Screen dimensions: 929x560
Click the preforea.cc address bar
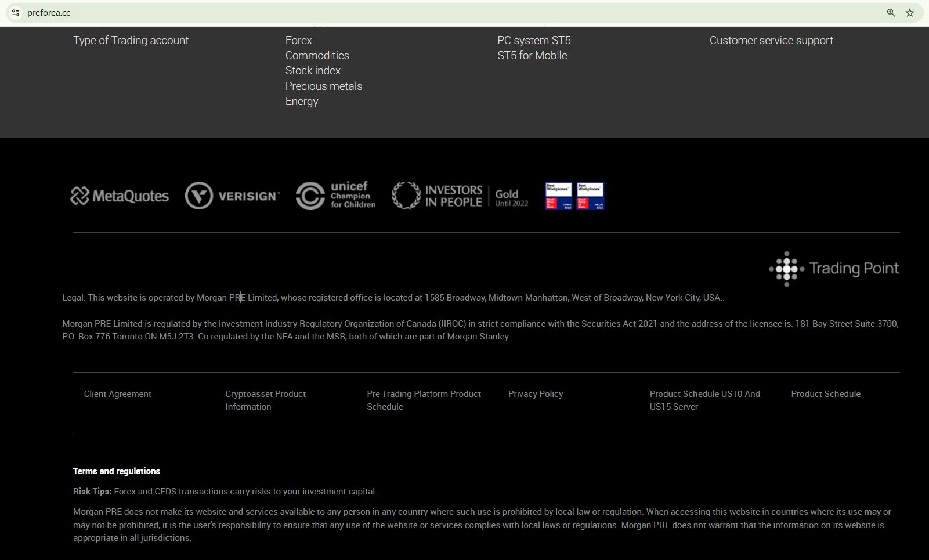coord(406,13)
